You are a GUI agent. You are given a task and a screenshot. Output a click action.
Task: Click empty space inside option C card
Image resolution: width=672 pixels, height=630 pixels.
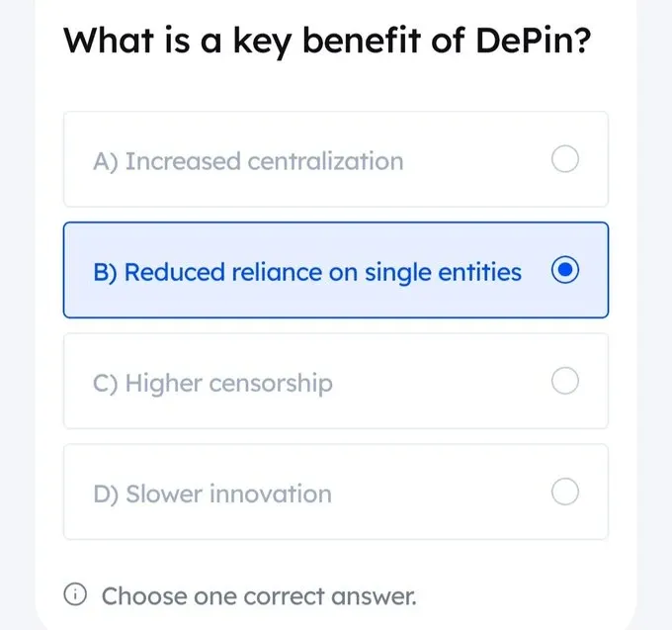click(445, 383)
